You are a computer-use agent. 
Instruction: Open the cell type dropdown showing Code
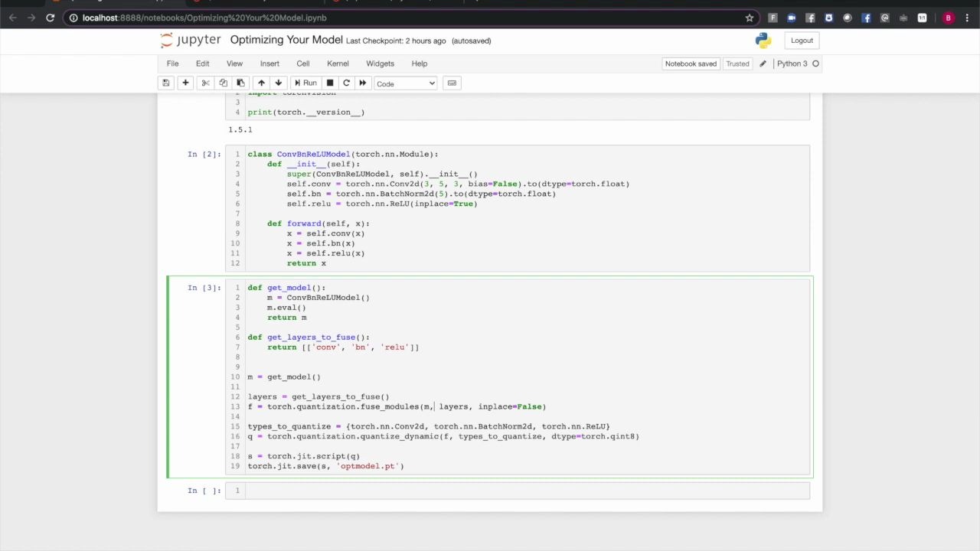[405, 83]
